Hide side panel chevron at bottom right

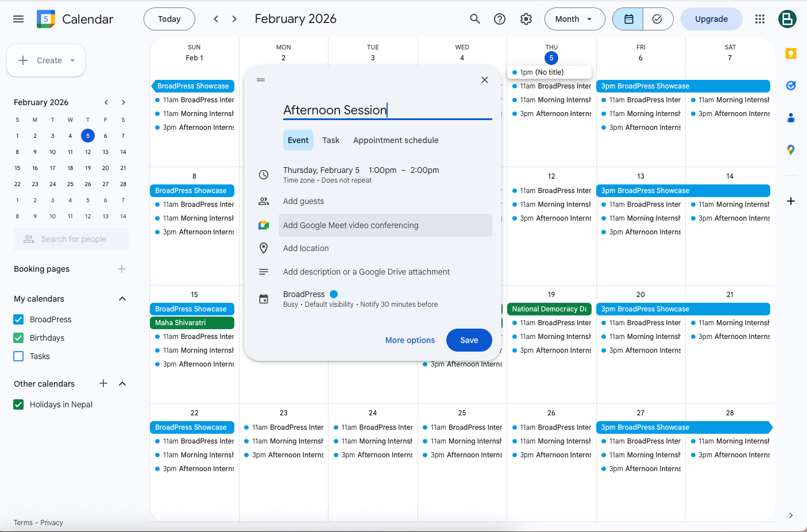pyautogui.click(x=791, y=515)
